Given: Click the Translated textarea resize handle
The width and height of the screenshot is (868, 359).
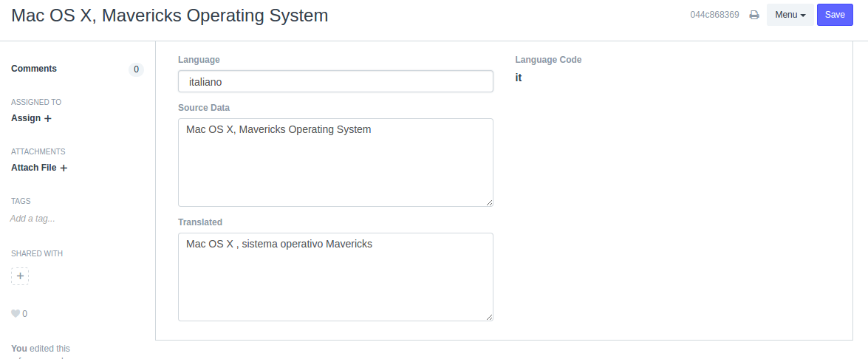Looking at the screenshot, I should pyautogui.click(x=489, y=317).
